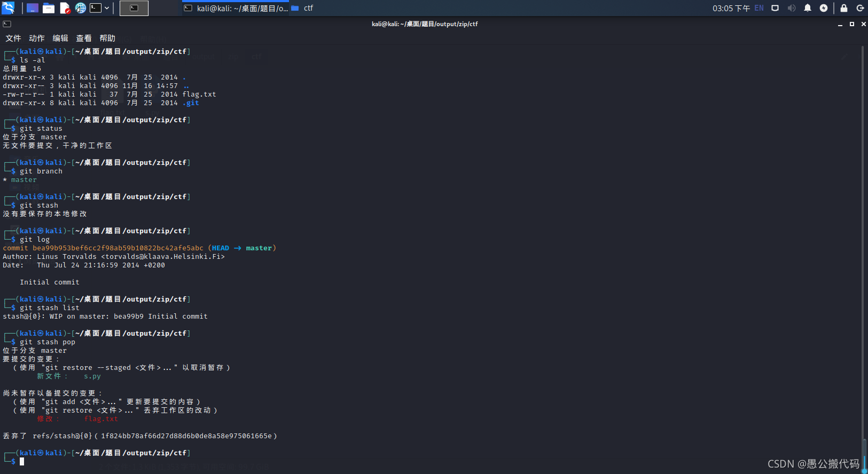Click the 03:05 clock in the panel
This screenshot has width=868, height=474.
pos(731,8)
